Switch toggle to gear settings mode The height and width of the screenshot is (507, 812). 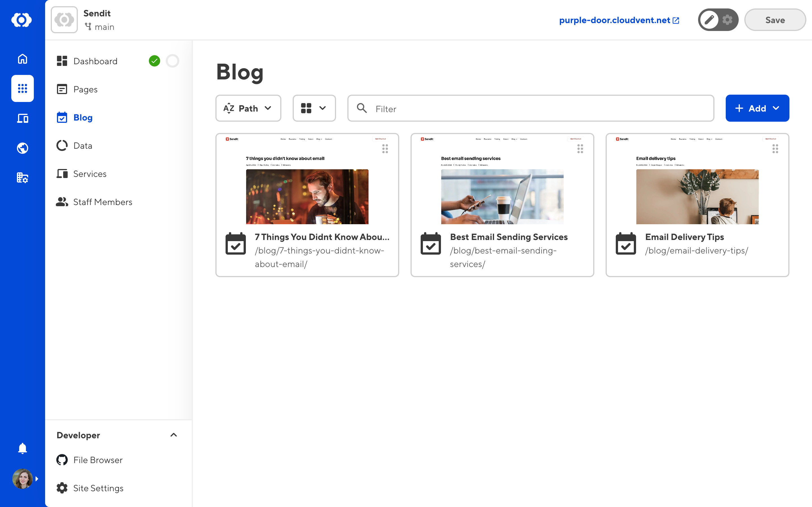(x=727, y=20)
